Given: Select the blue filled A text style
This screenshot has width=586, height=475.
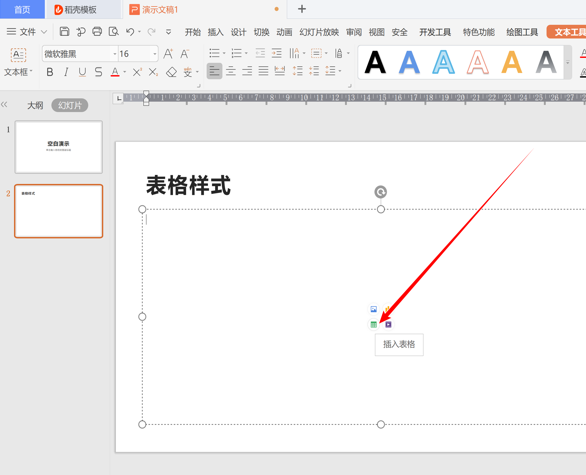Looking at the screenshot, I should pyautogui.click(x=409, y=62).
